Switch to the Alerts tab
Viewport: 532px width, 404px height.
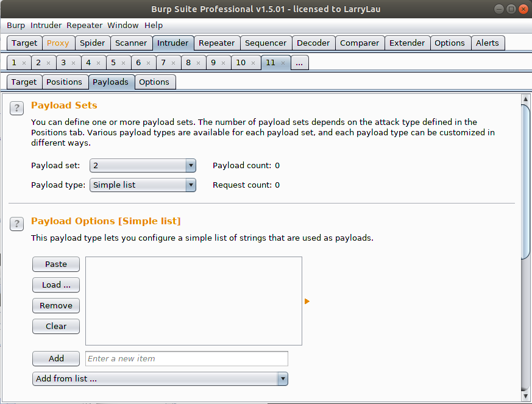pos(488,43)
